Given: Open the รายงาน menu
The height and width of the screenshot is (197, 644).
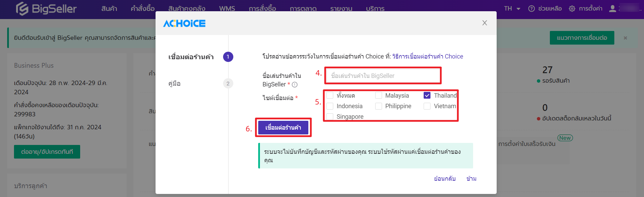Looking at the screenshot, I should tap(341, 9).
